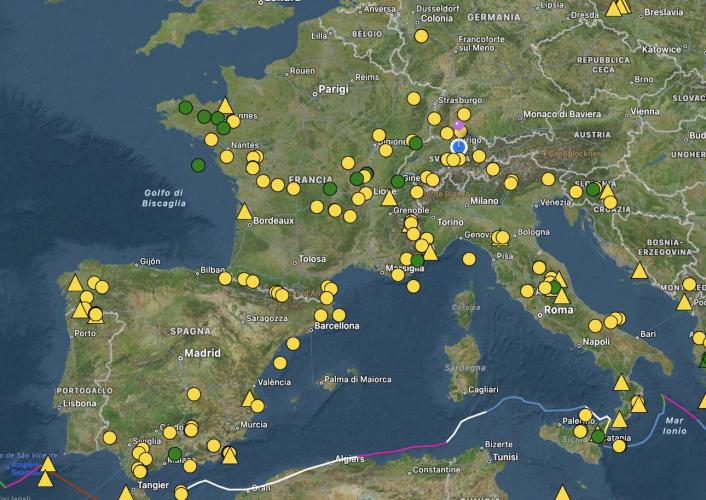Open the yellow circle marker south of Madrid

pos(194,395)
